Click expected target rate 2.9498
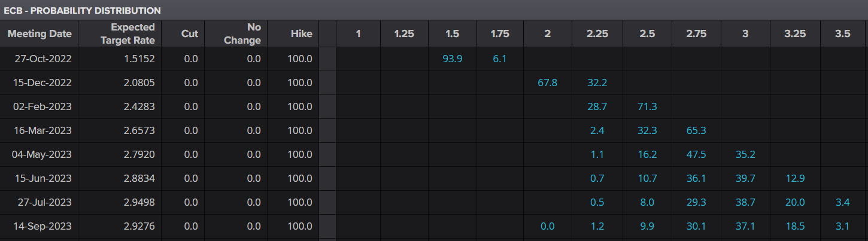The image size is (868, 241). click(139, 202)
